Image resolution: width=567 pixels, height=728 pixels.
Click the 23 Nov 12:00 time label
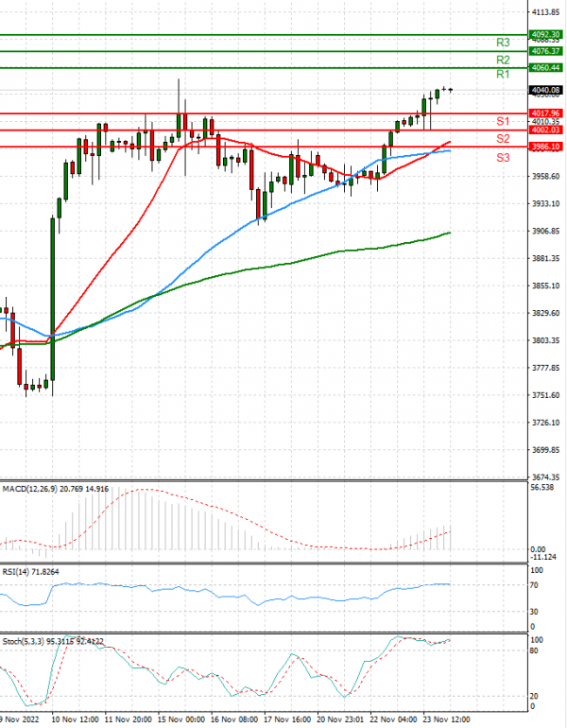click(447, 719)
